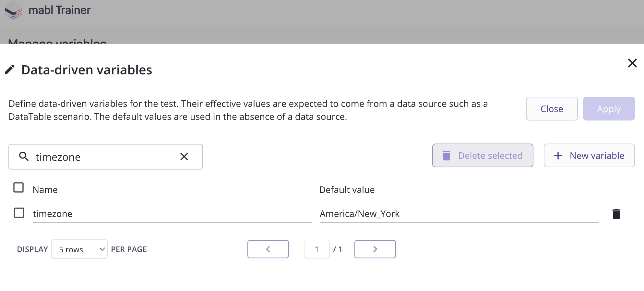Screen dimensions: 644x291
Task: Focus the variable search field
Action: (104, 157)
